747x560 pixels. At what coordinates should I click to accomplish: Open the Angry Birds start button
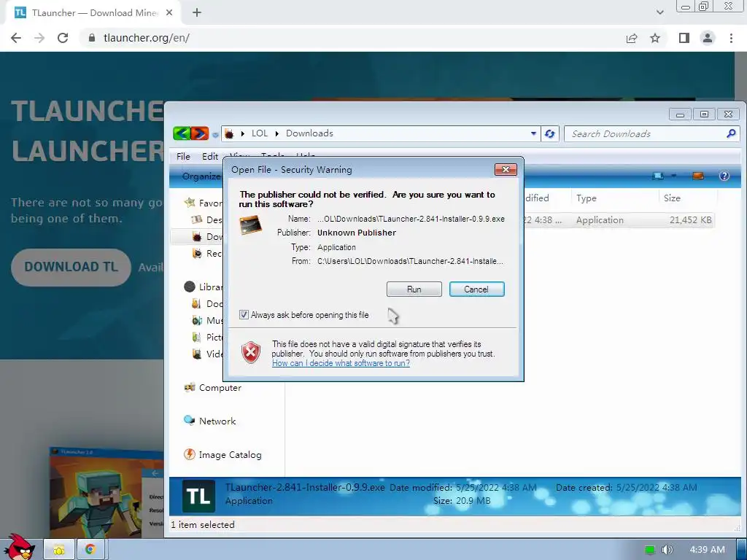pyautogui.click(x=19, y=548)
